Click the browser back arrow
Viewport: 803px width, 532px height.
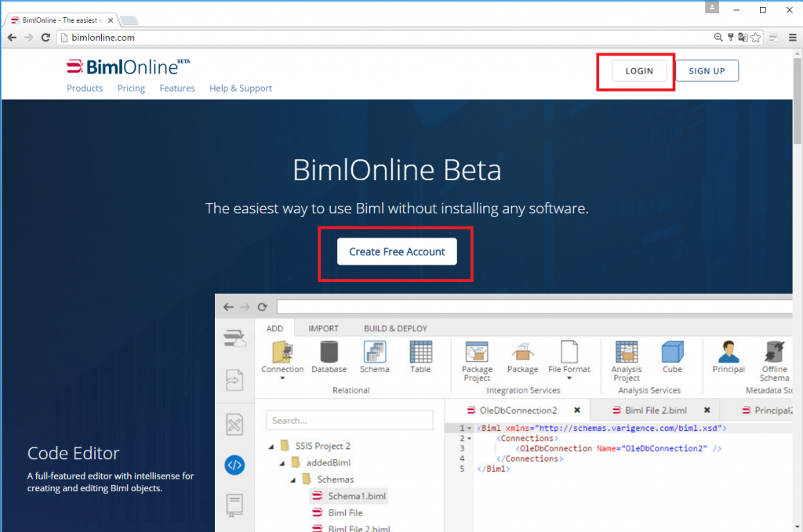(12, 38)
